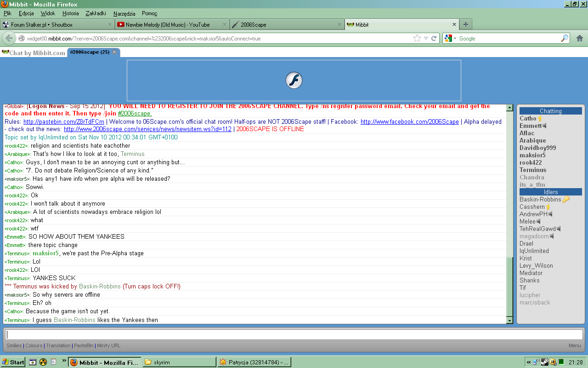The image size is (588, 368).
Task: Select user Aflac in user list
Action: coord(527,133)
